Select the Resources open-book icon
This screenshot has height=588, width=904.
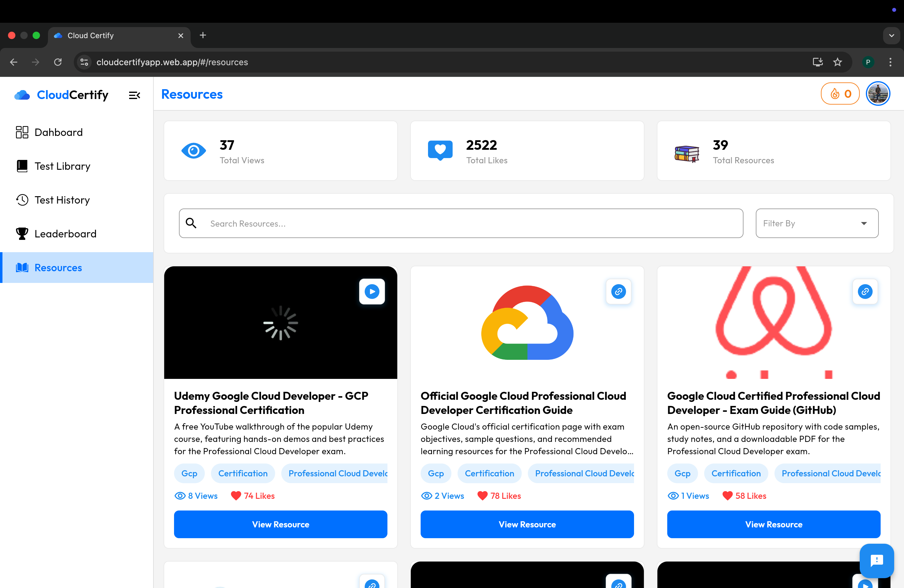[x=22, y=268]
